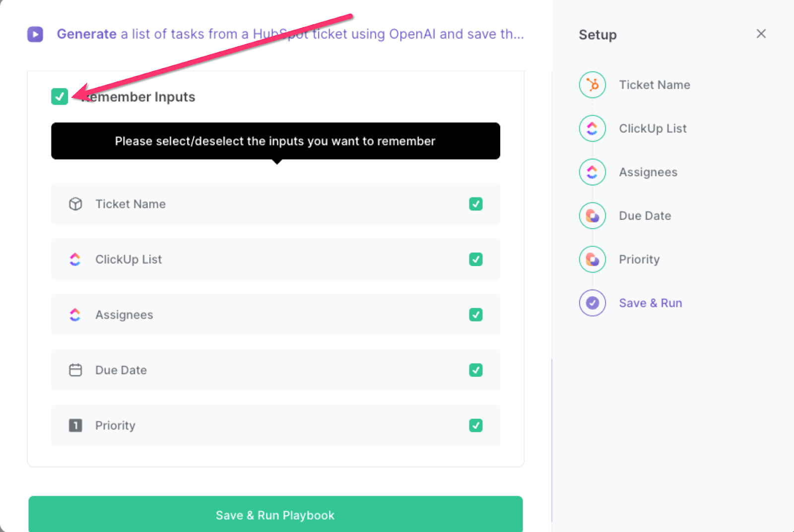Click the play icon beside the playbook title
The image size is (794, 532).
(x=35, y=34)
